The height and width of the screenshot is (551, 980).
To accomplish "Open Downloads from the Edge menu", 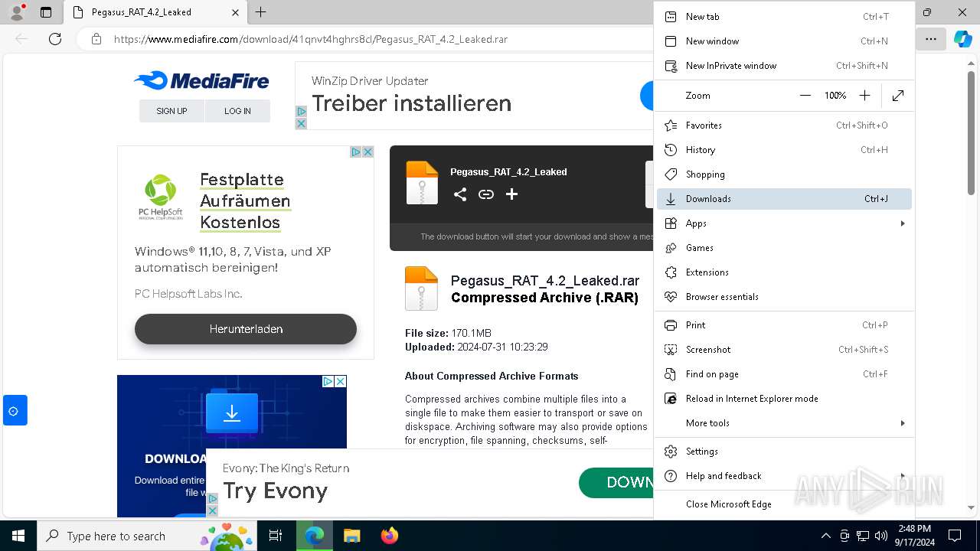I will click(784, 199).
